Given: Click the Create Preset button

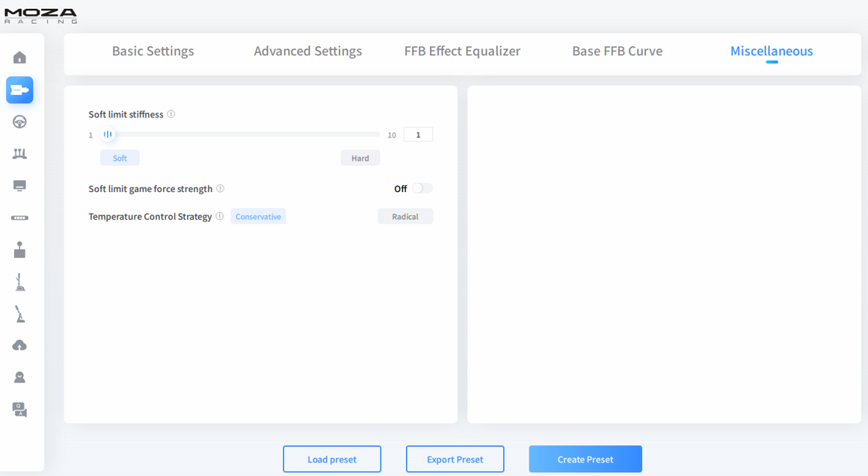Looking at the screenshot, I should click(585, 459).
